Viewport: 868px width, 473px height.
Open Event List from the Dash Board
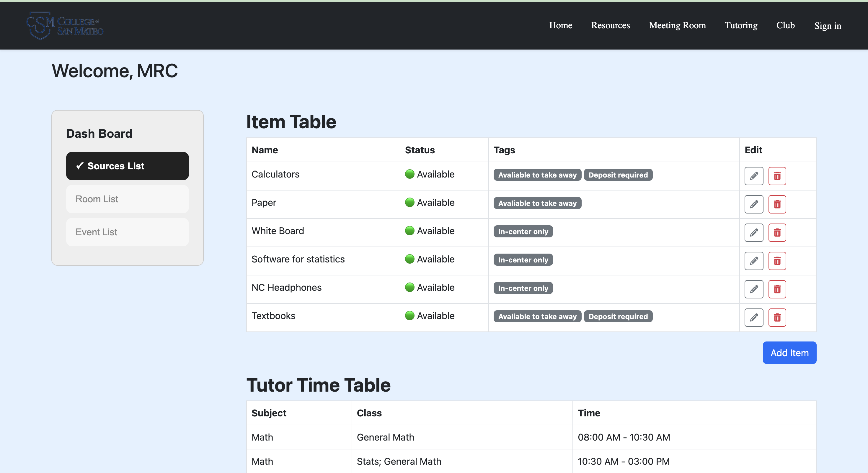pyautogui.click(x=127, y=232)
